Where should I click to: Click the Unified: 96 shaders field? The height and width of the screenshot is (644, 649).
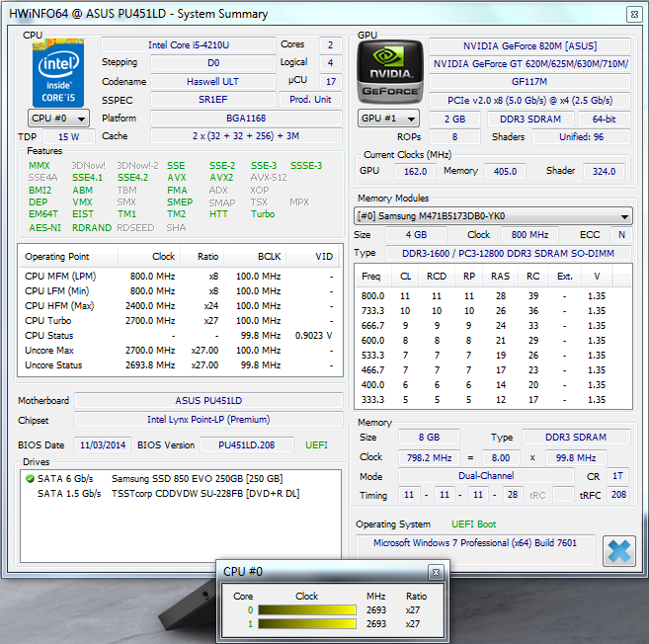click(x=582, y=136)
